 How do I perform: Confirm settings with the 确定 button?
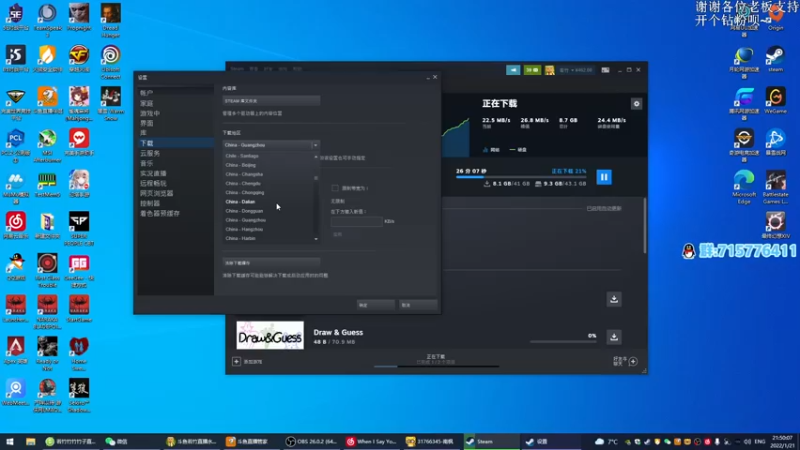tap(376, 305)
